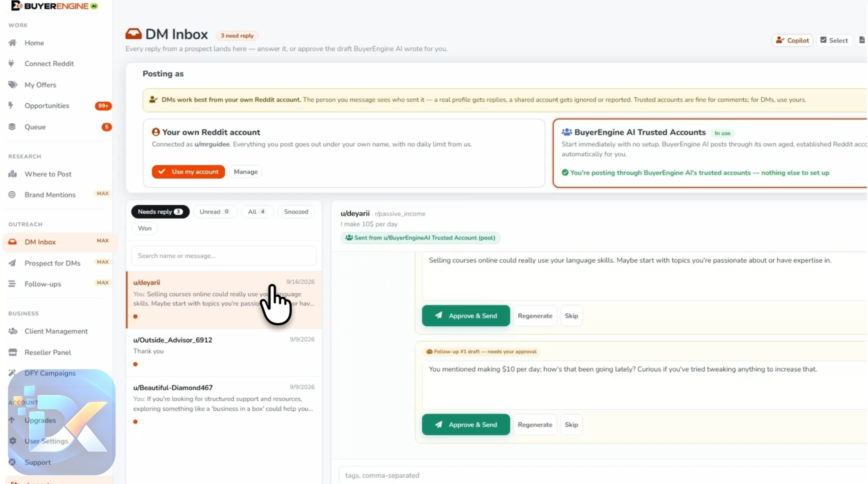The image size is (868, 484).
Task: Open the u/deyarii conversation
Action: (x=224, y=300)
